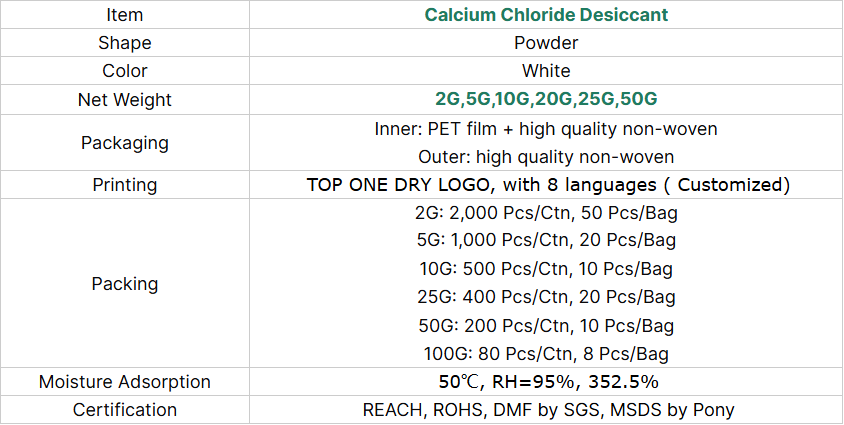Select the "2G: 2,000 Pcs/Ctn" packing line
The image size is (844, 425).
coord(546,213)
